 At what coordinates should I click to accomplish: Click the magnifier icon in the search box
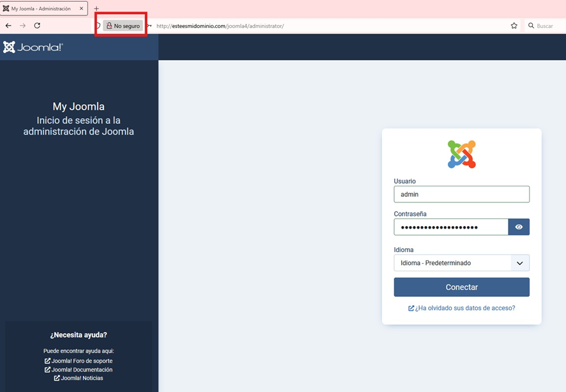pyautogui.click(x=531, y=26)
